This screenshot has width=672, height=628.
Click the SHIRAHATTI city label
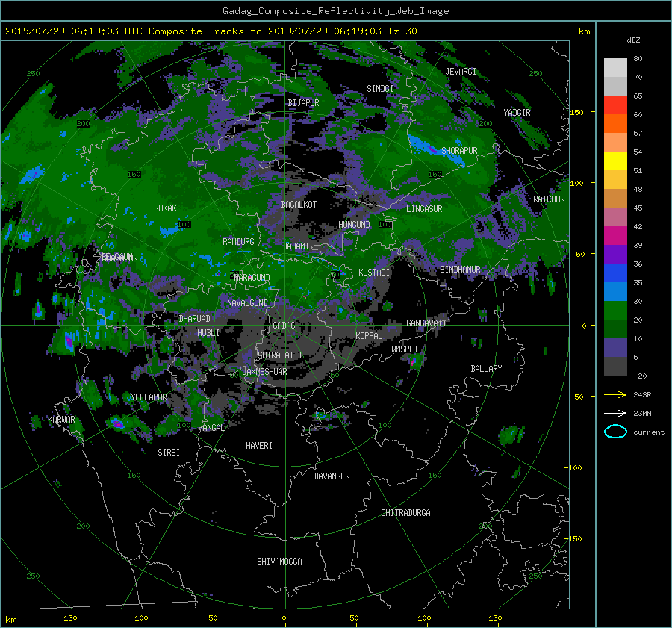coord(280,355)
